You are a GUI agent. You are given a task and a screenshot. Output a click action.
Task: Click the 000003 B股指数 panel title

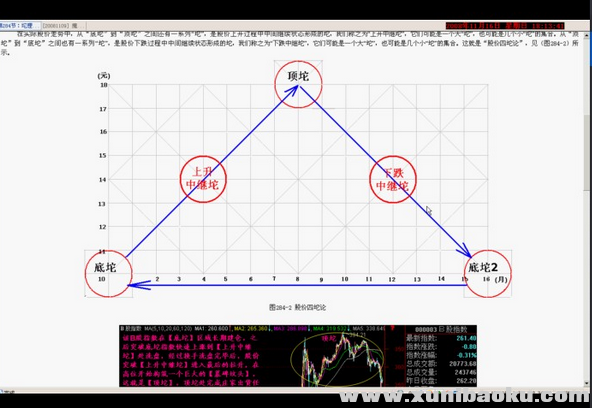coord(441,329)
